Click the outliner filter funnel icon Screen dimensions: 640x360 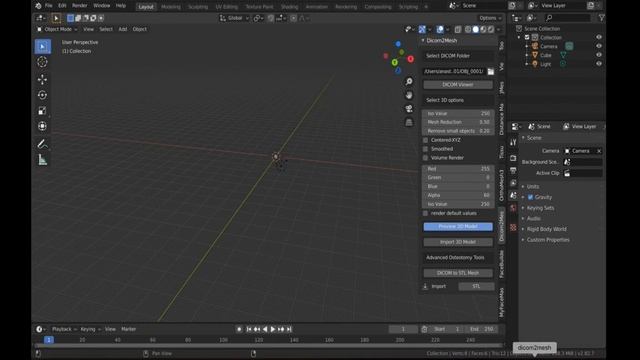601,18
